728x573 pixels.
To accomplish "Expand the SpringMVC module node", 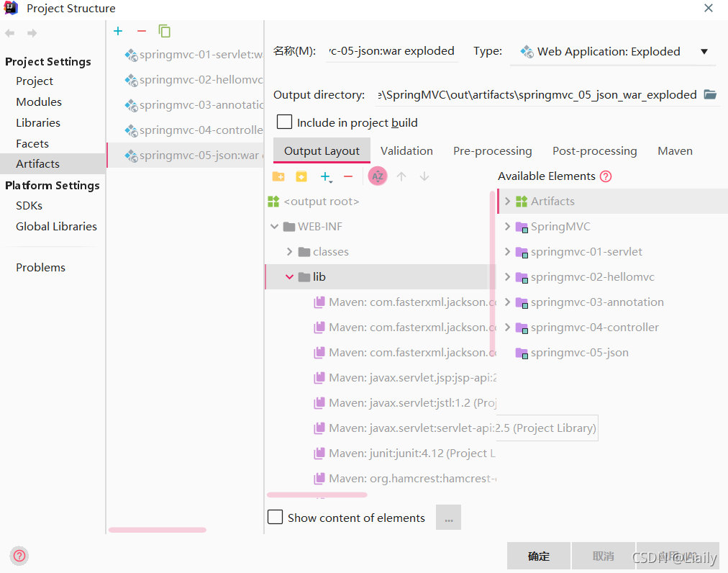I will tap(507, 226).
